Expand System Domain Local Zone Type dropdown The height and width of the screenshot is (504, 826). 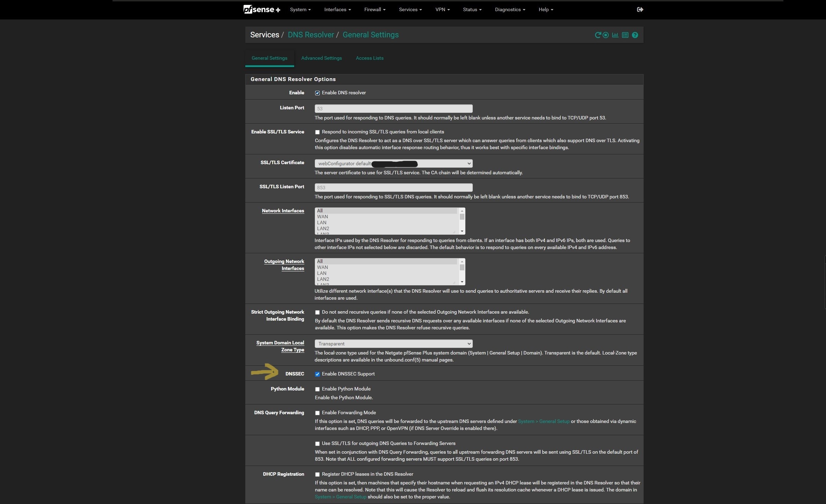coord(393,344)
